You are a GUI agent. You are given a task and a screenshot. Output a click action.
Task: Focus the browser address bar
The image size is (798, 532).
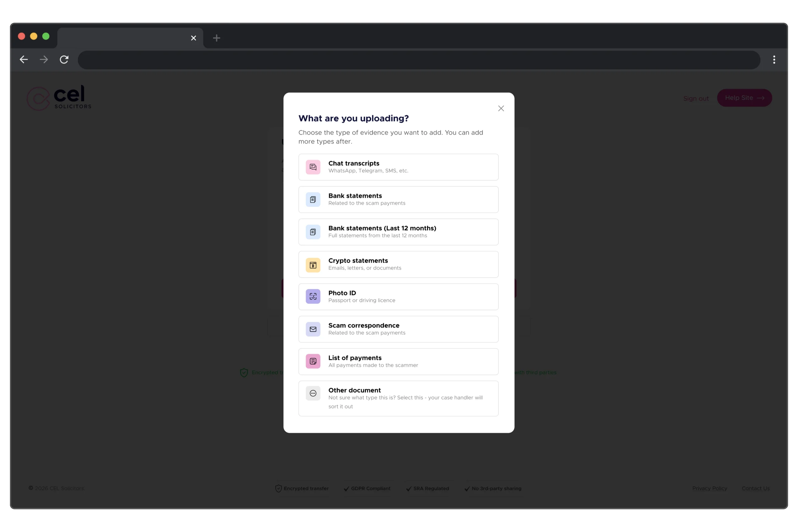[x=419, y=60]
